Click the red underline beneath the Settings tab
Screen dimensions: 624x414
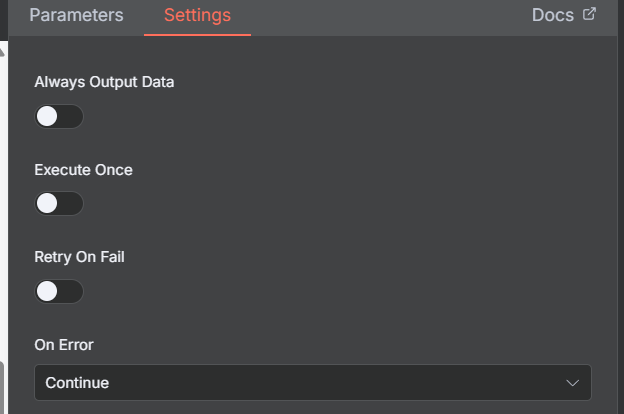pos(197,35)
